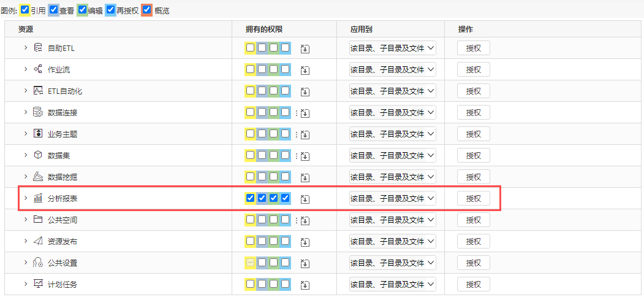This screenshot has height=297, width=644.
Task: Click the 业务主题 resource icon
Action: pyautogui.click(x=38, y=134)
